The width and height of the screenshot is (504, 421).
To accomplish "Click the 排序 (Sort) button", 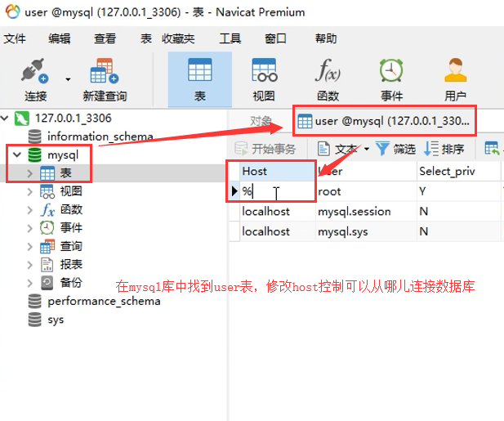I will coord(444,149).
